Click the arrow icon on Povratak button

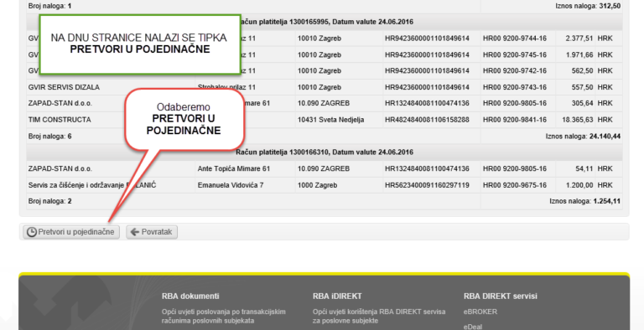pos(135,232)
